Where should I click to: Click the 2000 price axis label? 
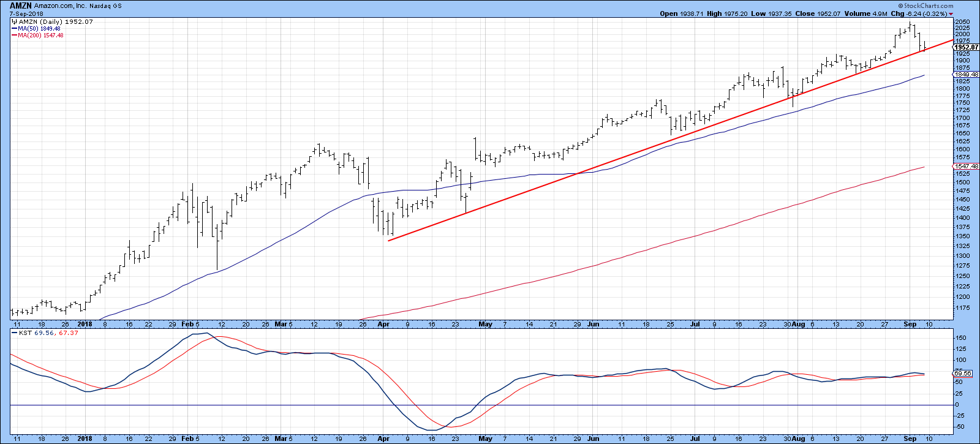tap(962, 34)
